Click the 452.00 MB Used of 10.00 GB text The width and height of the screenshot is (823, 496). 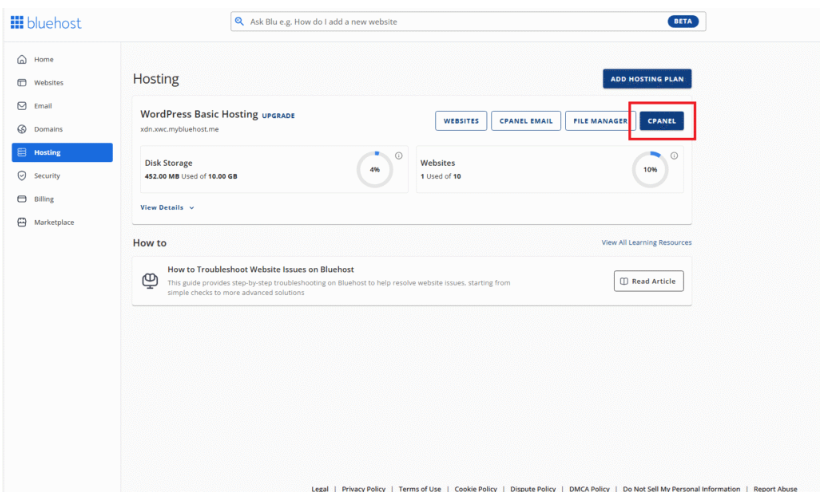191,176
